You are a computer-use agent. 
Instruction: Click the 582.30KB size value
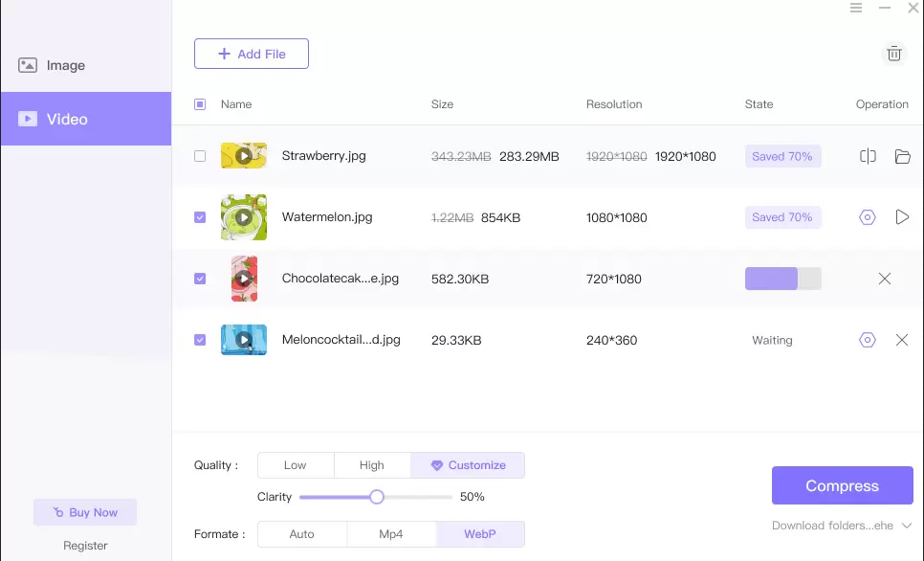coord(460,279)
